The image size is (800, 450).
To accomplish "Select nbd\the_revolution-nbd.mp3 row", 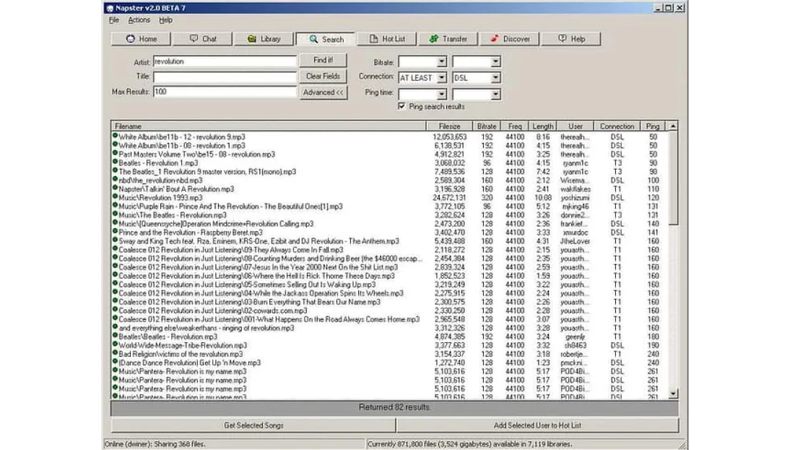I will pos(390,180).
